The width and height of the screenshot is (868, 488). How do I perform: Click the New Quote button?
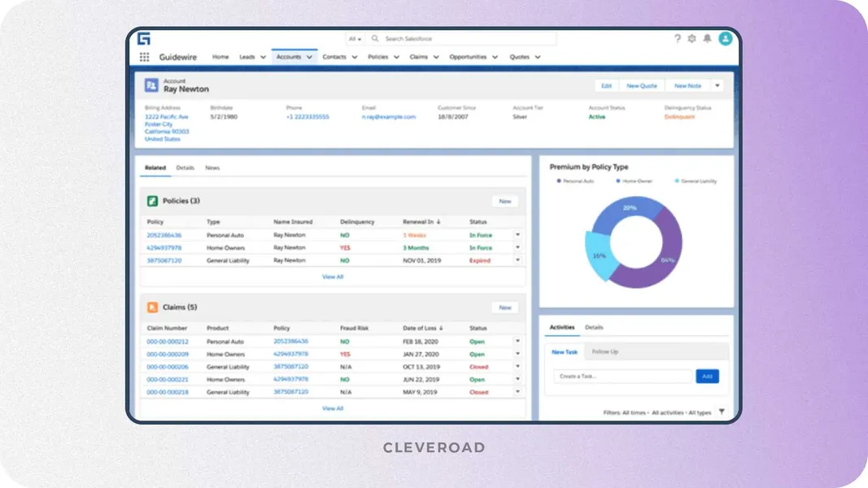[642, 85]
